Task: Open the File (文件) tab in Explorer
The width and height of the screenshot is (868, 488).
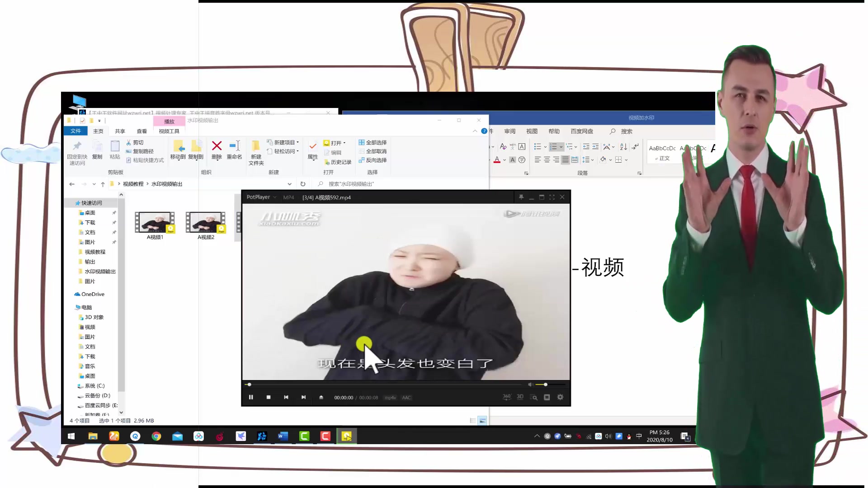Action: click(x=75, y=131)
